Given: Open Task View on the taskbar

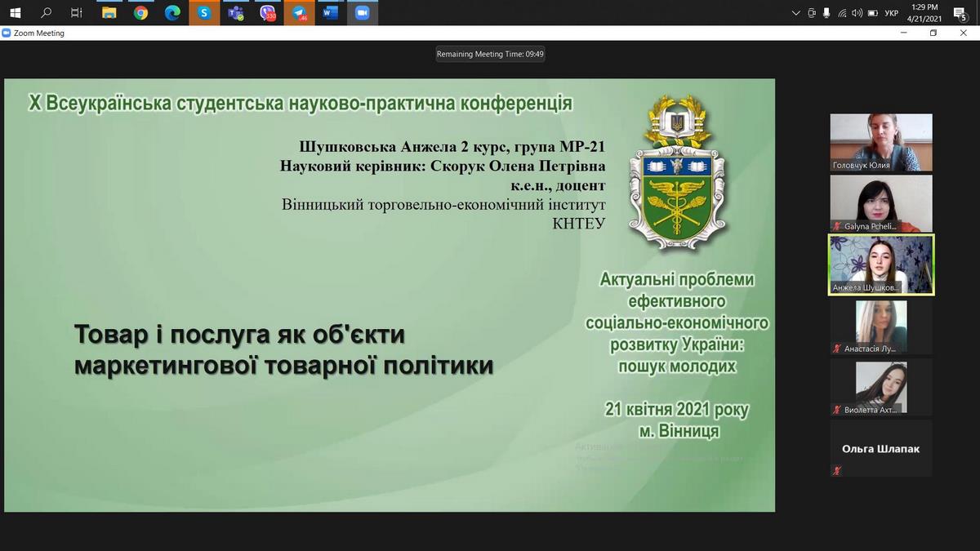Looking at the screenshot, I should point(77,12).
